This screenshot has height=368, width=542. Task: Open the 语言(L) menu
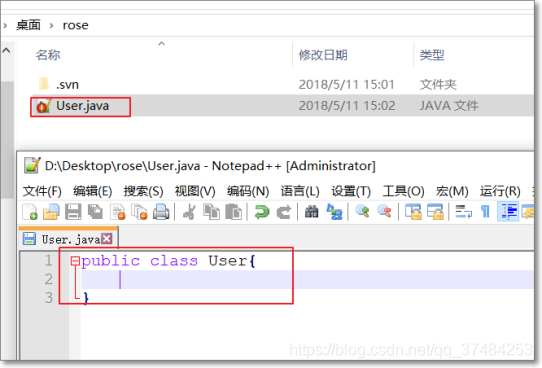(x=300, y=191)
